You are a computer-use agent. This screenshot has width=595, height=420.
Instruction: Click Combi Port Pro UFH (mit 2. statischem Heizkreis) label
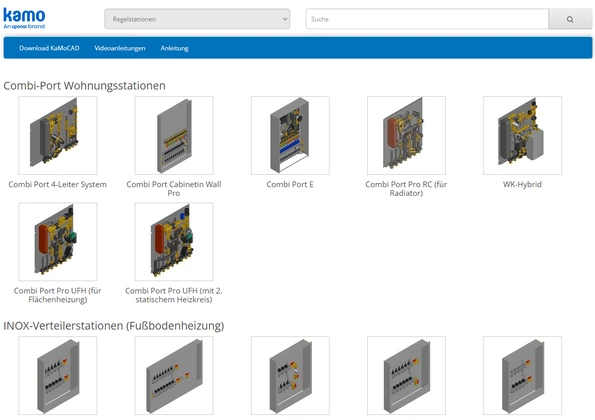pyautogui.click(x=174, y=295)
